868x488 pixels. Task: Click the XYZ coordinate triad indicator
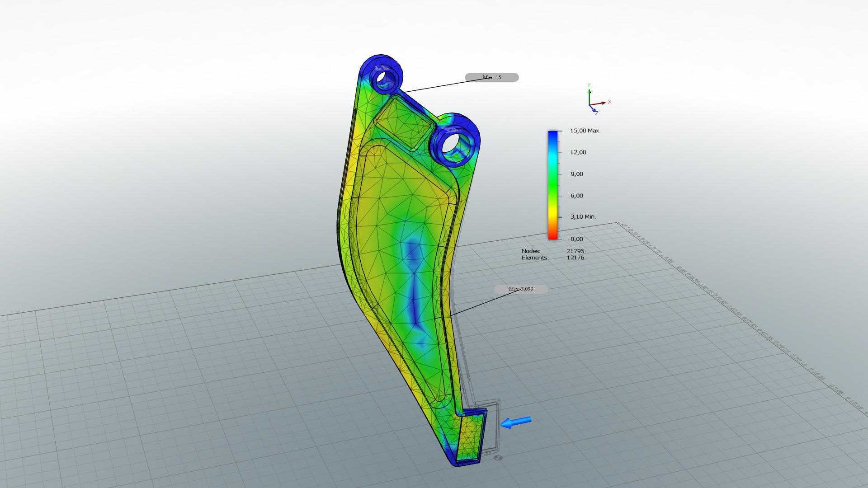pos(599,99)
